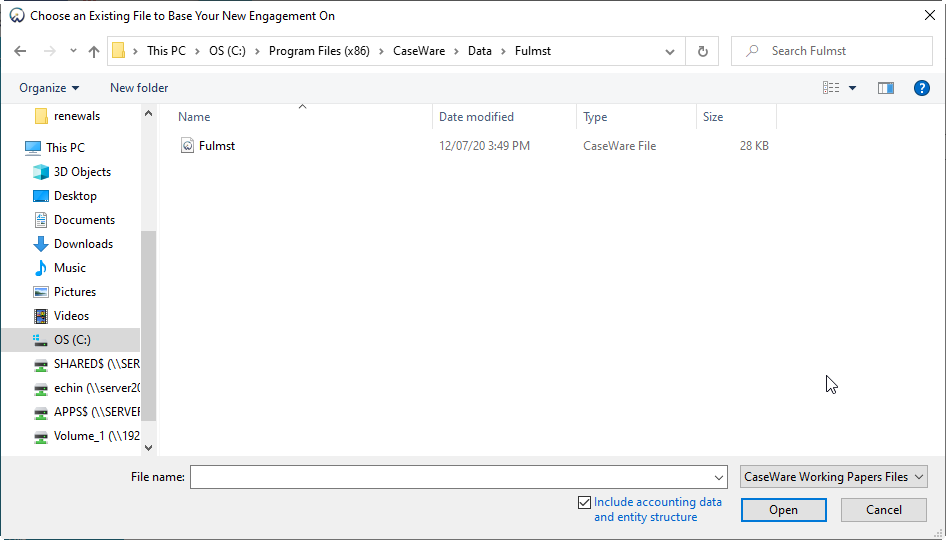
Task: Click the Search Fulmst field
Action: point(833,51)
